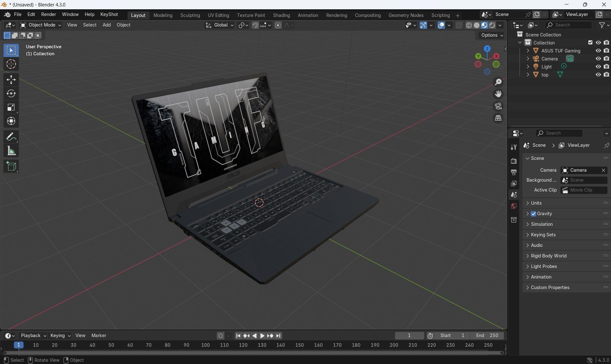This screenshot has height=364, width=611.
Task: Hide the Camera object in viewport
Action: [x=598, y=59]
